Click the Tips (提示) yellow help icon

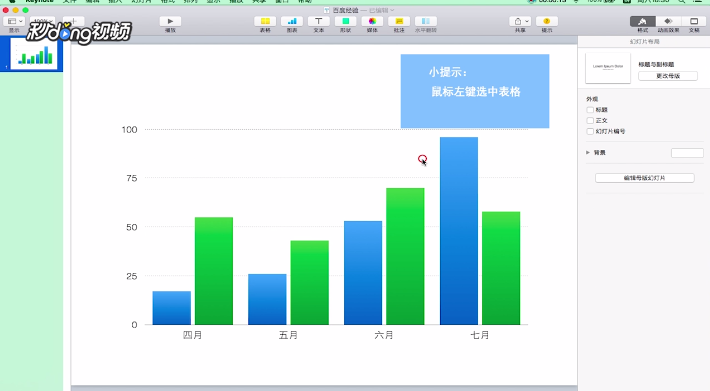pyautogui.click(x=547, y=21)
